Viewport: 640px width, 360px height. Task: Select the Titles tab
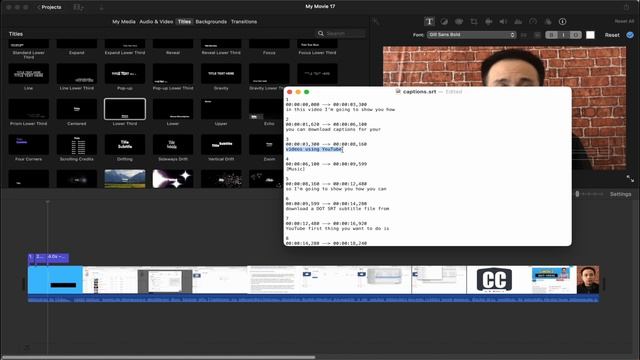pyautogui.click(x=184, y=22)
